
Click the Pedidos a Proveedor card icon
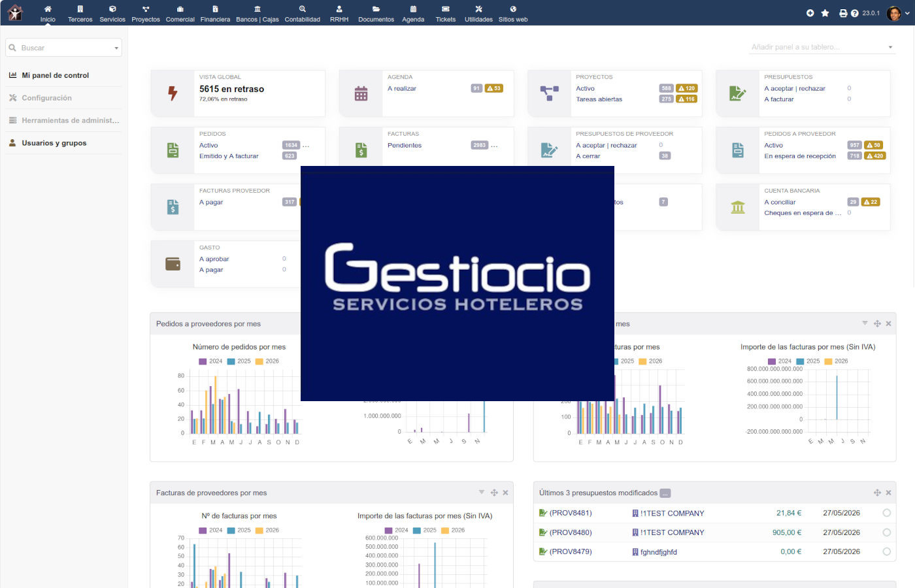coord(738,150)
